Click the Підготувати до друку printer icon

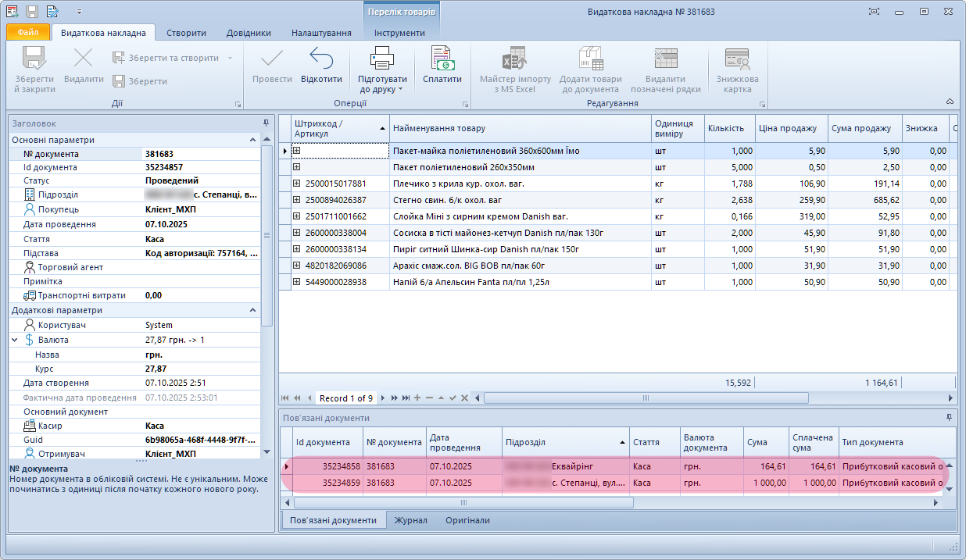382,59
